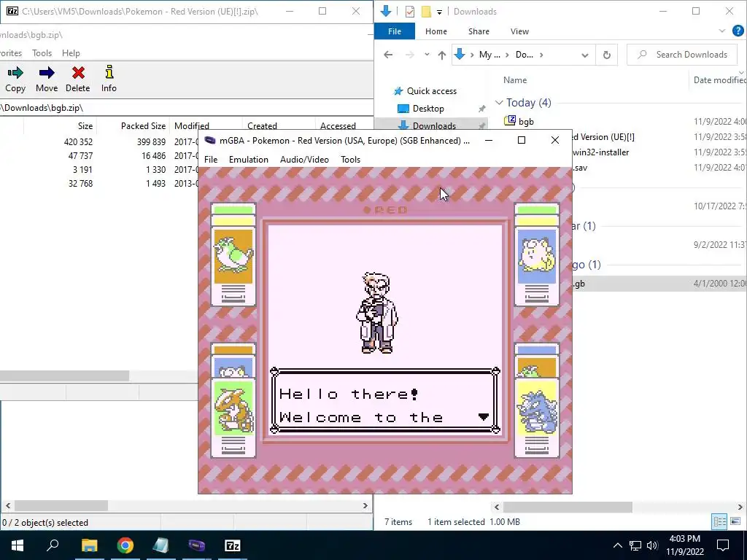Click the dialog advance arrow in game

click(x=484, y=416)
